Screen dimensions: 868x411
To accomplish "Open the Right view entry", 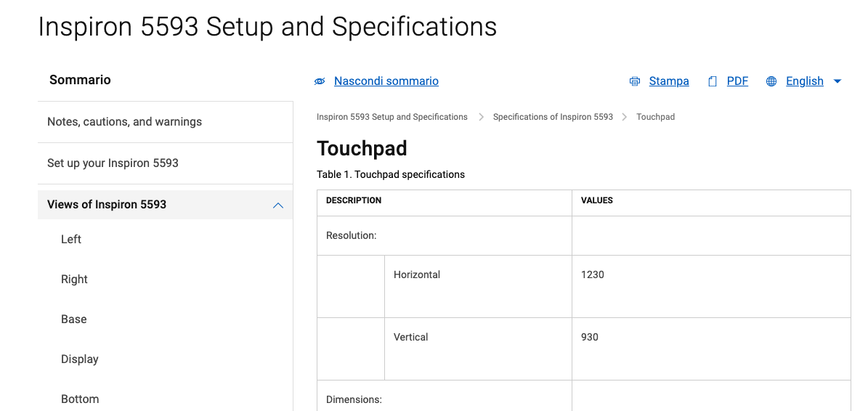I will point(74,280).
